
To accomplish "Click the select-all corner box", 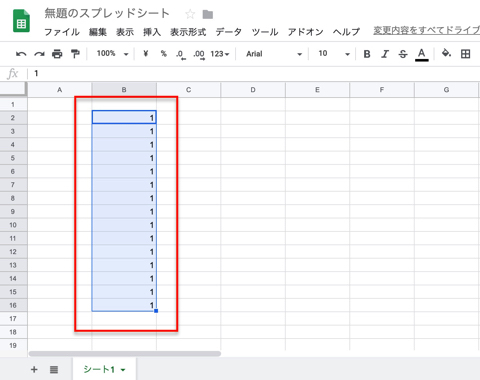I will 13,89.
